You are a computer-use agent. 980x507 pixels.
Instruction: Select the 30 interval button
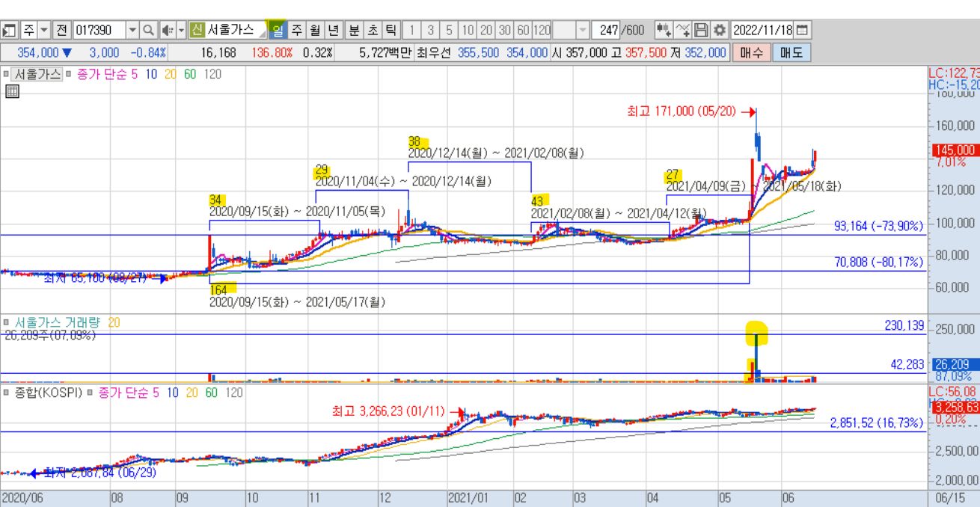point(505,30)
